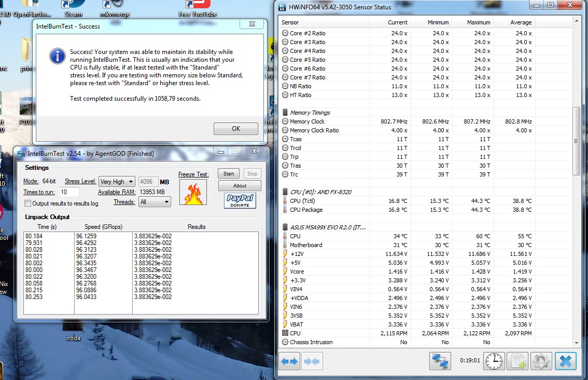Click OK in the Success dialog

point(236,129)
